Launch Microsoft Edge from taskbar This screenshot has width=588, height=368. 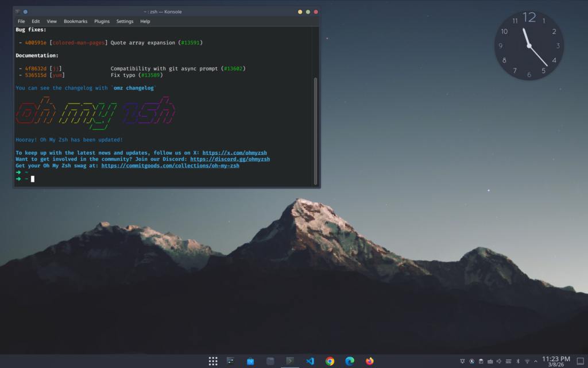point(350,361)
